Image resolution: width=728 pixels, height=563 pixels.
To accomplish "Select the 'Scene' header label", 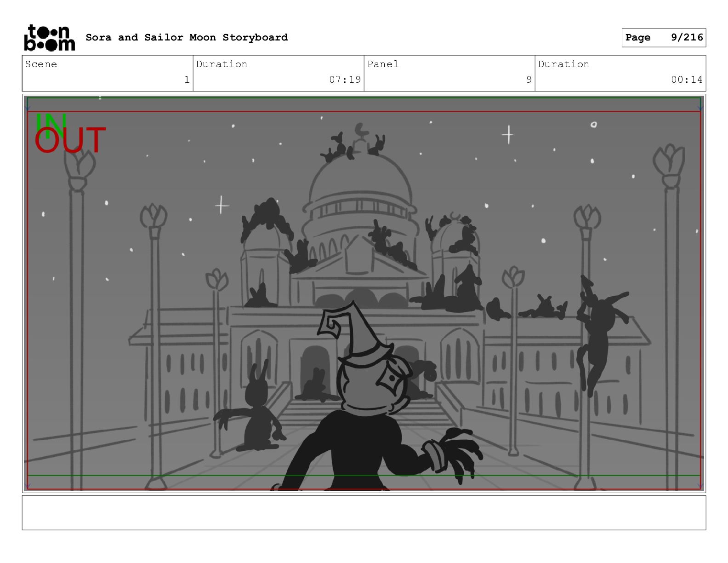I will [x=41, y=64].
